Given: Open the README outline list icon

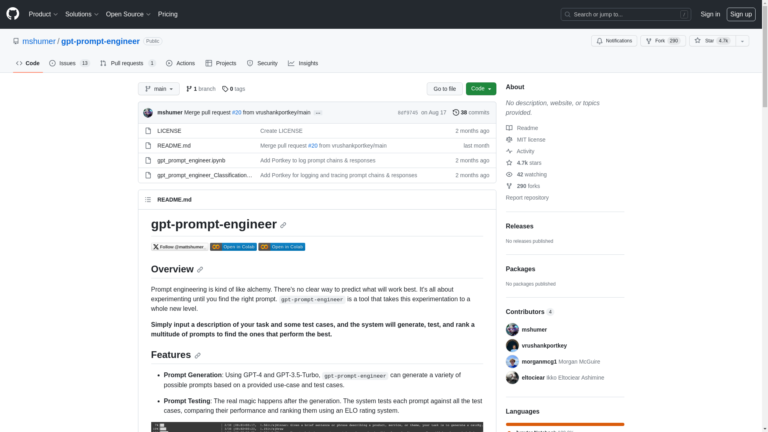Looking at the screenshot, I should click(x=148, y=199).
